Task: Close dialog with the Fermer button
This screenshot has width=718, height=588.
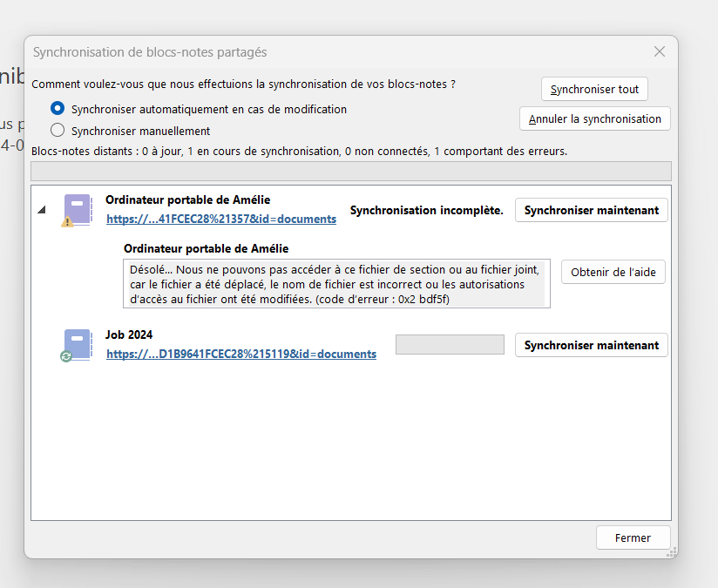Action: (x=633, y=537)
